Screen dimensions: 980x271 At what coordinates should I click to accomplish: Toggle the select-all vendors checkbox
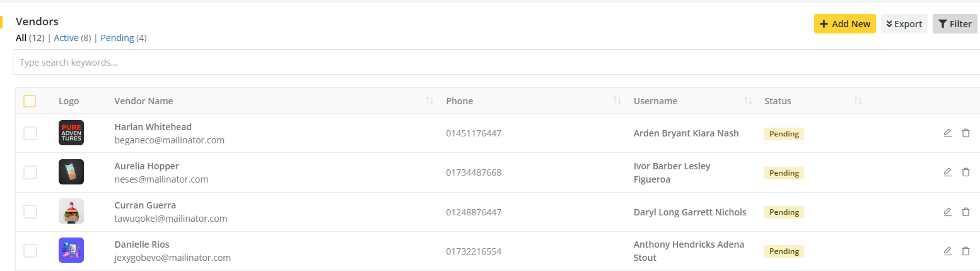click(30, 101)
